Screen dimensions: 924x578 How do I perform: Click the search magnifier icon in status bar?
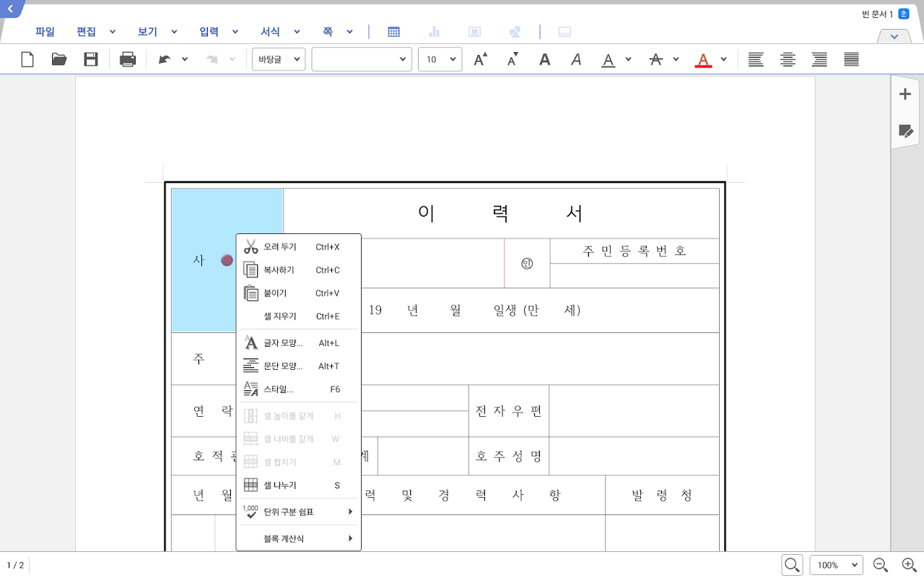click(792, 565)
